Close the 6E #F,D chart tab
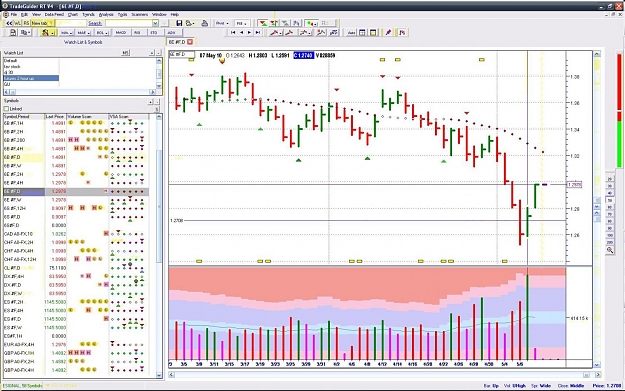The height and width of the screenshot is (391, 625). coord(190,42)
